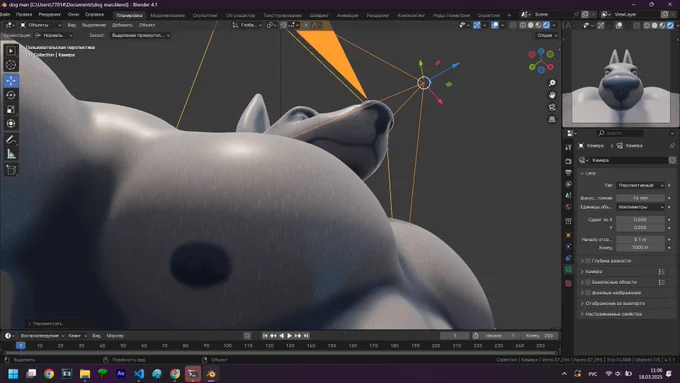Toggle viewport overlays button
680x383 pixels.
point(495,25)
